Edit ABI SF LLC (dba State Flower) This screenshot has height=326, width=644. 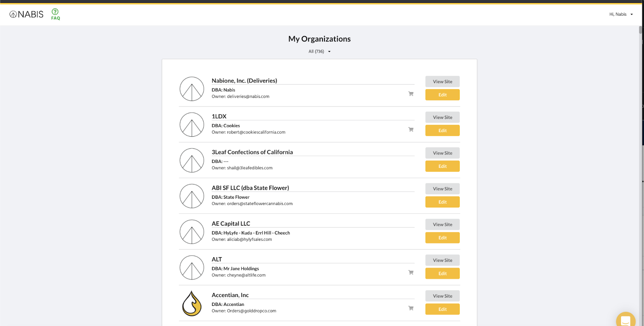coord(442,202)
